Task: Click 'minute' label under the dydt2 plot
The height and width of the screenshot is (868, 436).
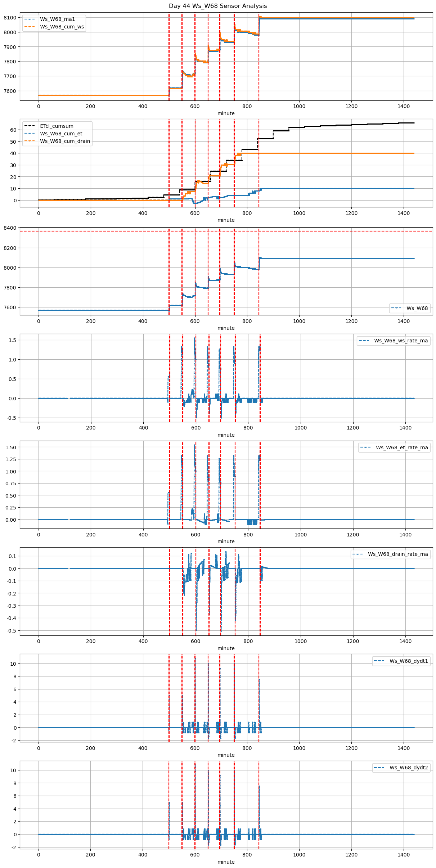Action: tap(226, 862)
